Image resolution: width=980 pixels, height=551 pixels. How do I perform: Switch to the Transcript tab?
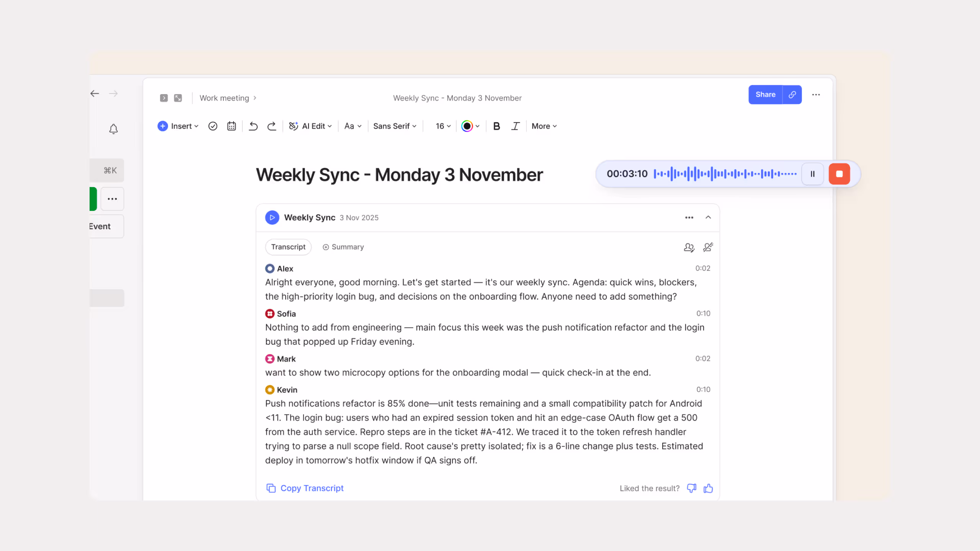tap(288, 247)
